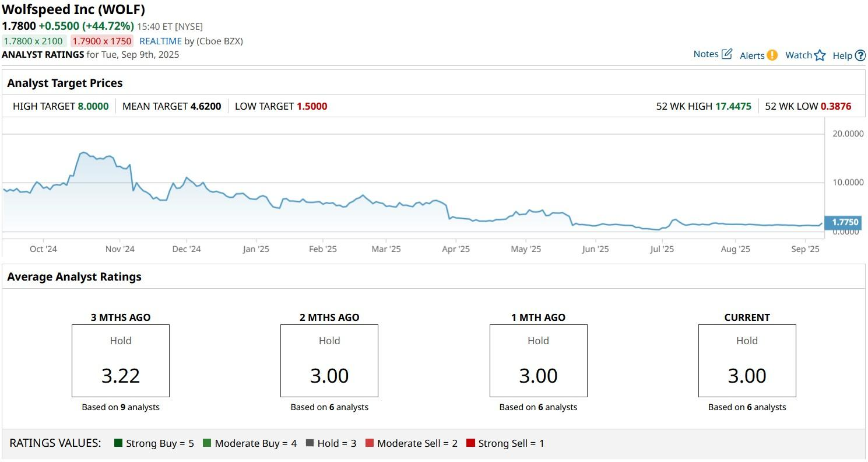
Task: Click the Strong Buy green color swatch
Action: (119, 443)
